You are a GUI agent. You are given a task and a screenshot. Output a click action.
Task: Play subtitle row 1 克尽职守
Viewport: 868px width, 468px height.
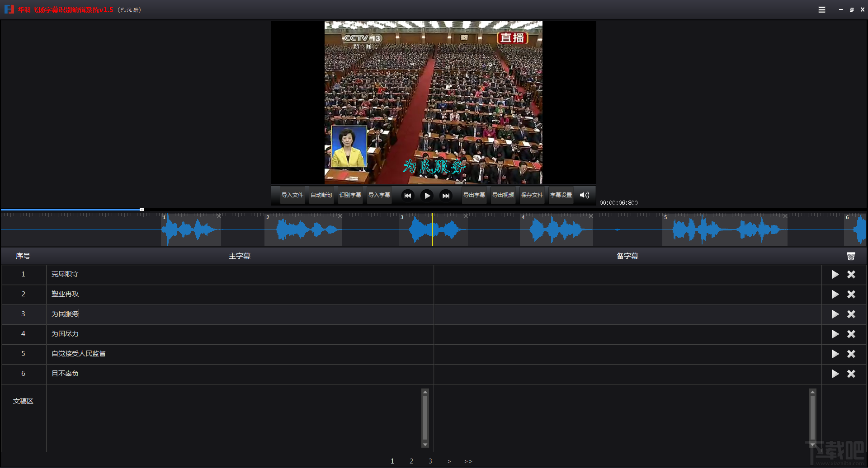point(835,274)
